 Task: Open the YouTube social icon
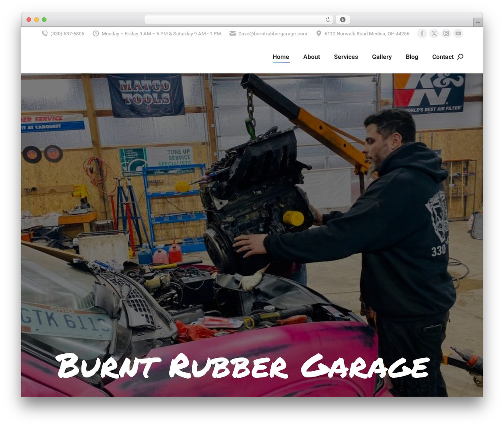pyautogui.click(x=458, y=33)
